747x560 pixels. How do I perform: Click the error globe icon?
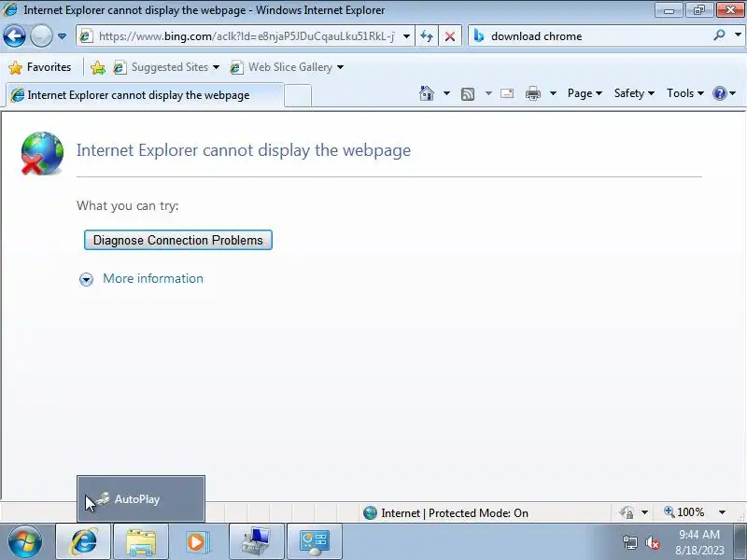[x=42, y=153]
